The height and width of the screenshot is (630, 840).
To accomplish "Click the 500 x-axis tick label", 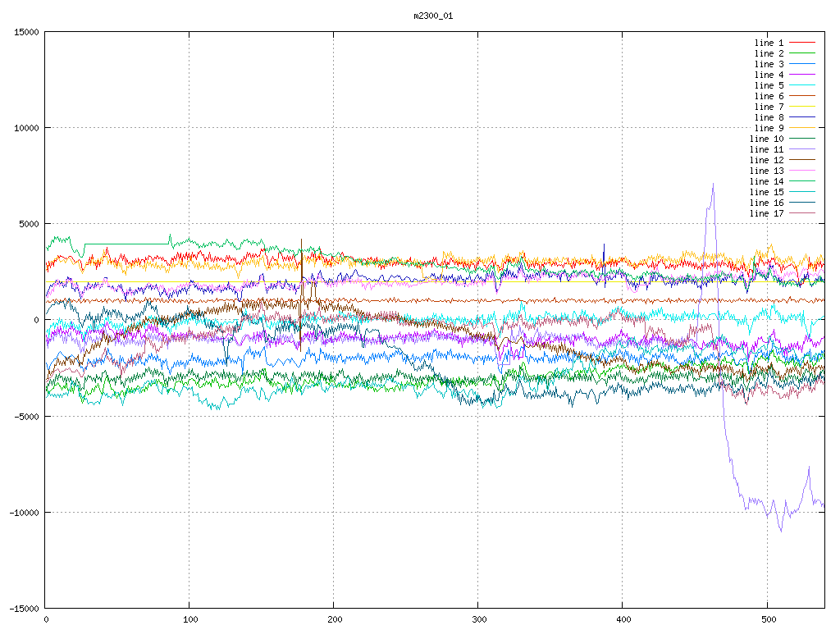I will point(766,619).
